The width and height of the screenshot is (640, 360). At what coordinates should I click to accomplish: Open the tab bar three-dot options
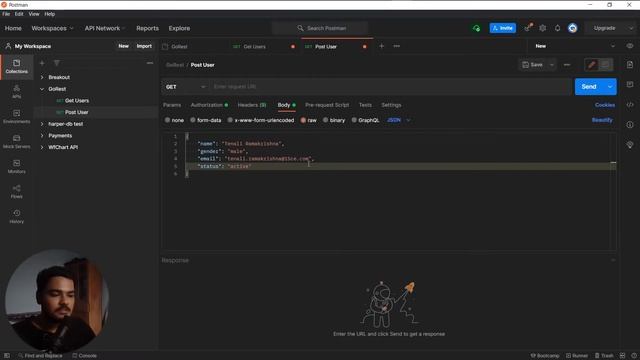click(x=396, y=46)
